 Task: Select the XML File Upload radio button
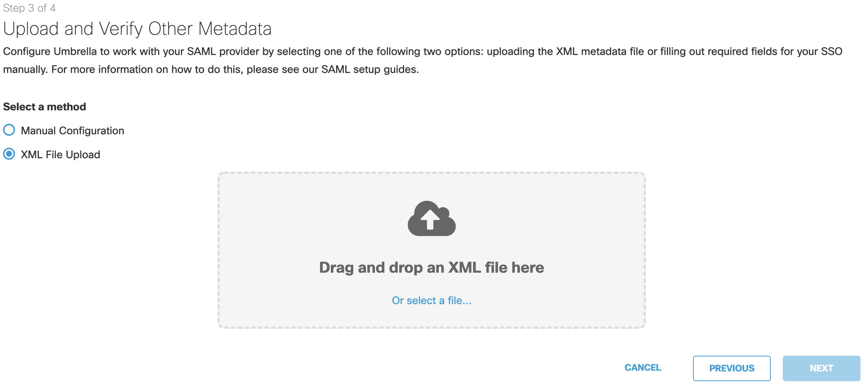[x=9, y=154]
